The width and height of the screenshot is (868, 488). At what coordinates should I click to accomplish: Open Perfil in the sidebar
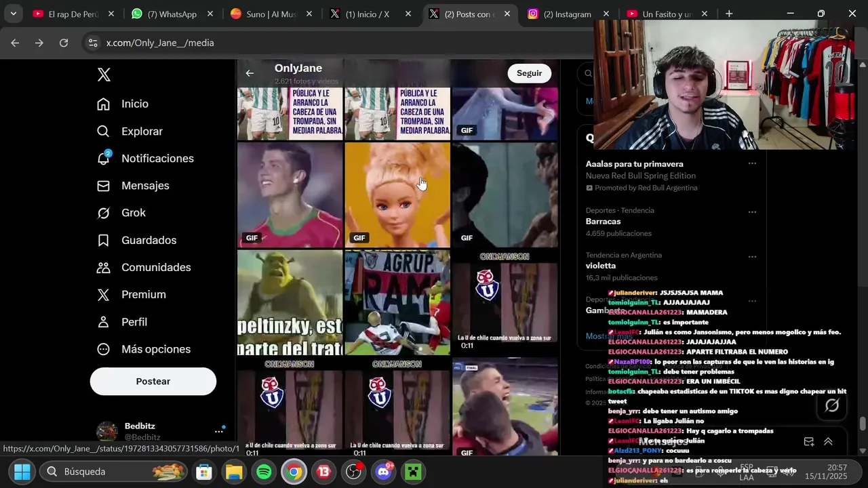click(x=122, y=322)
